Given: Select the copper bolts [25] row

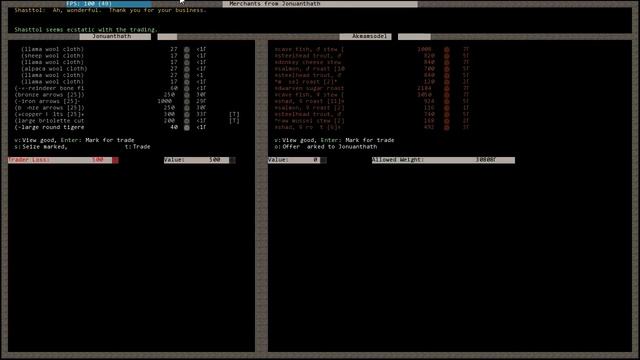Looking at the screenshot, I should click(127, 115).
